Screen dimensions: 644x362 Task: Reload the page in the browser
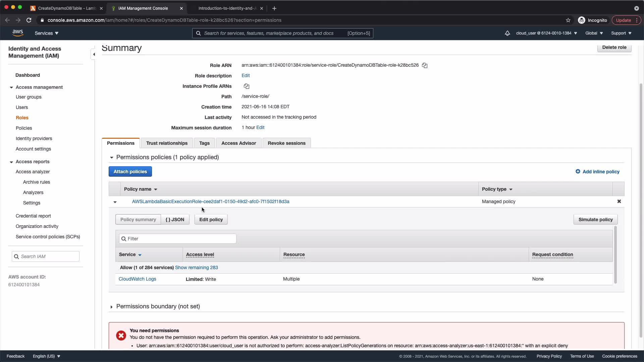click(29, 20)
